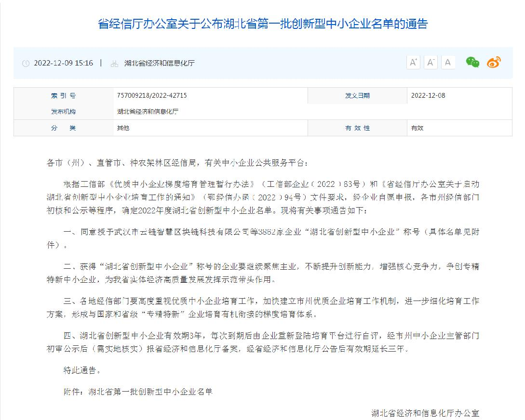The width and height of the screenshot is (525, 420).
Task: Click the clock icon beside publish time
Action: coord(26,63)
